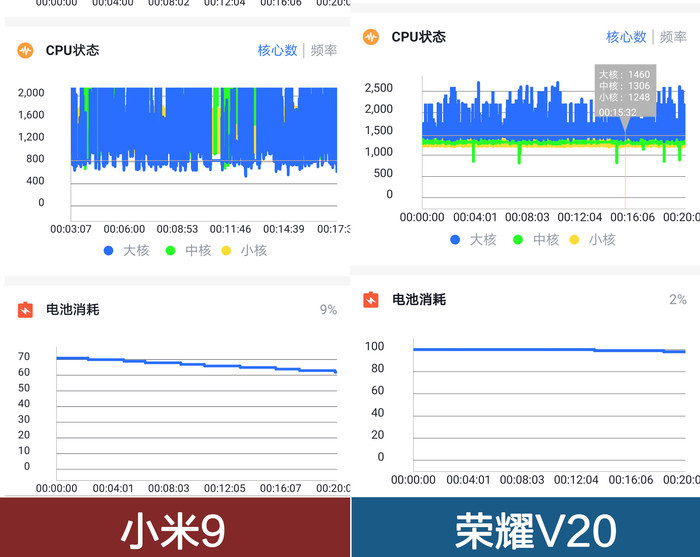Click the Xiaomi 9 CPU状态 waveform icon
700x557 pixels.
pyautogui.click(x=25, y=50)
